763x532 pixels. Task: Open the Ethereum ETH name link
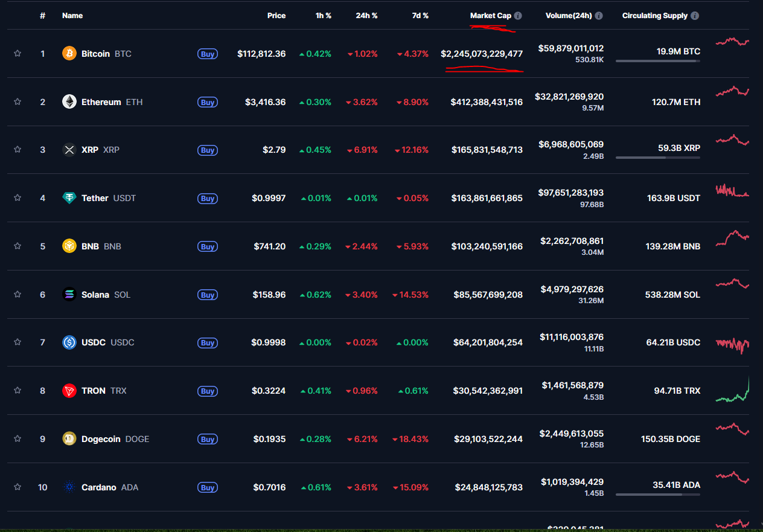[x=112, y=102]
